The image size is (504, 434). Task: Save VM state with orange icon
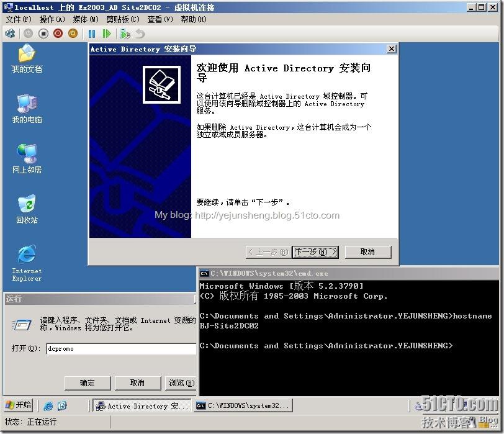(73, 34)
